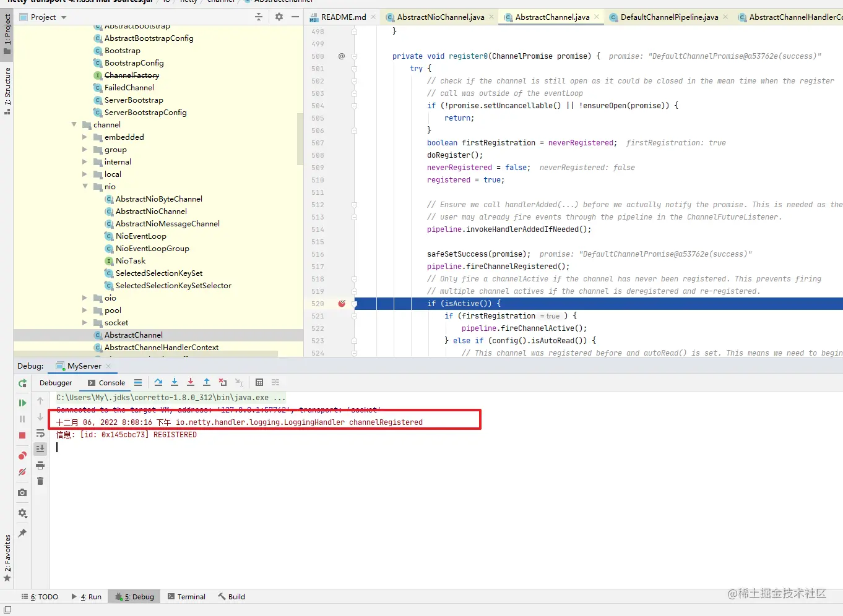Image resolution: width=843 pixels, height=616 pixels.
Task: Collapse the nio folder
Action: tap(85, 186)
